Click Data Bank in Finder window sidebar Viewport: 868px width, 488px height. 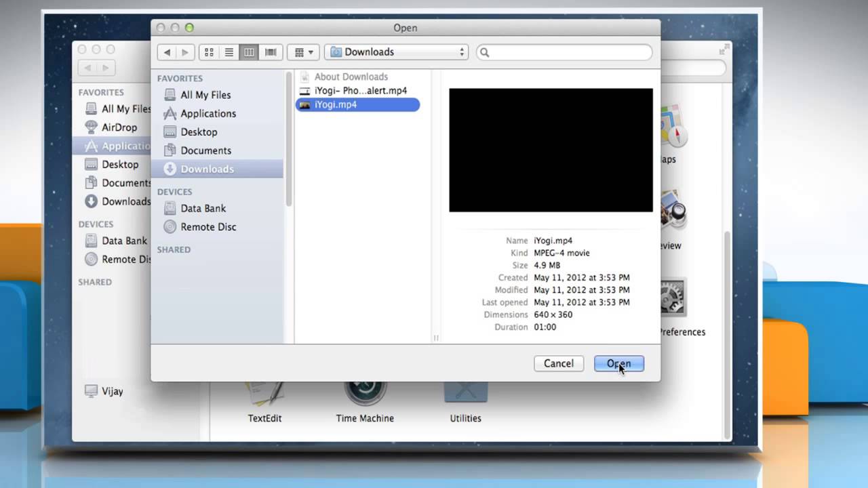(x=124, y=241)
